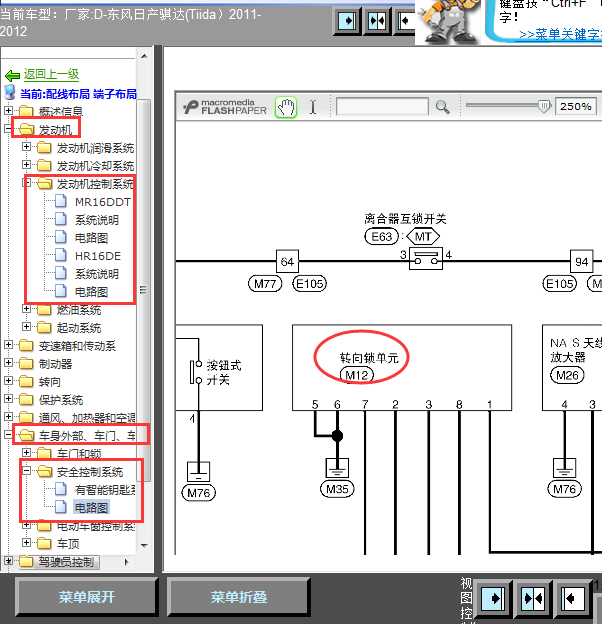Screen dimensions: 602x624
Task: Open the HR16DE document
Action: pos(98,256)
